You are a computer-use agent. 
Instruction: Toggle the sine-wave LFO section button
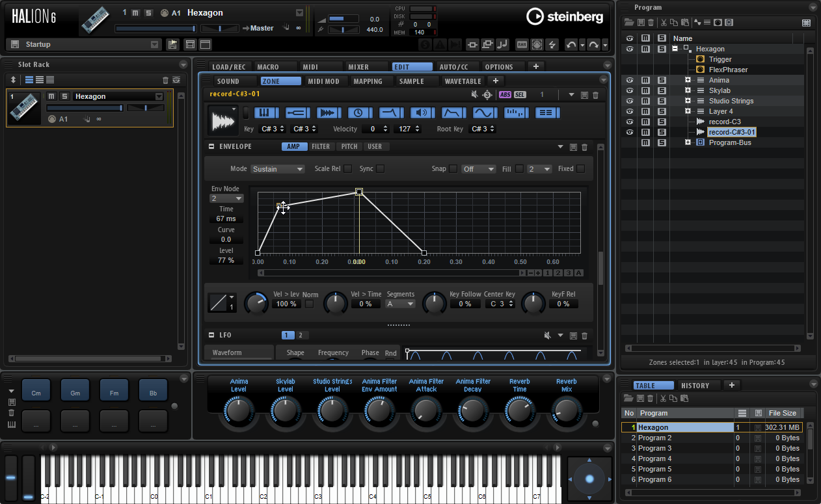pyautogui.click(x=485, y=113)
